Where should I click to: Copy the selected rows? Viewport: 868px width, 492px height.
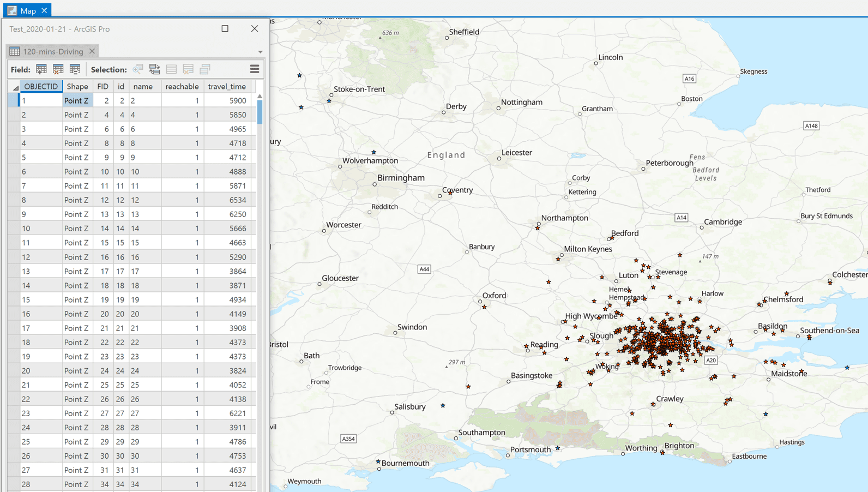coord(205,69)
